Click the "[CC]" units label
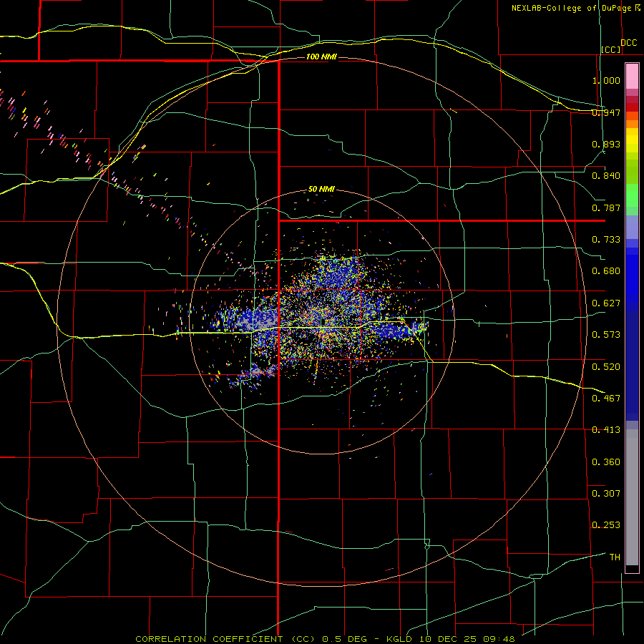Screen dimensions: 644x644 pos(611,49)
